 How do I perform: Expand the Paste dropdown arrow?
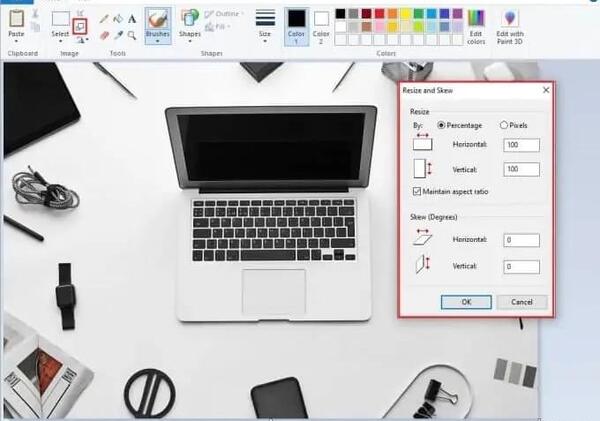coord(16,41)
